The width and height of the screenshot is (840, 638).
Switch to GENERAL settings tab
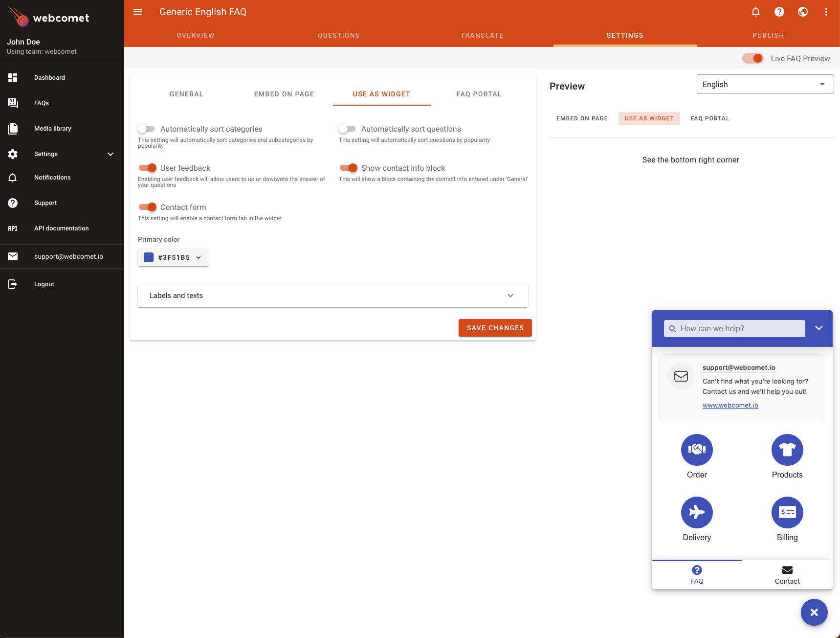click(186, 94)
